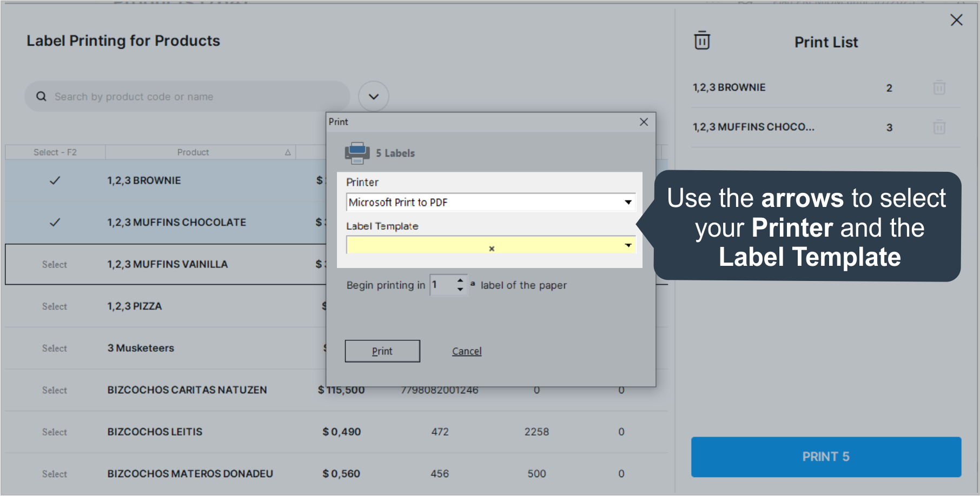Click the trash icon beside Print List title
The height and width of the screenshot is (496, 980).
(x=702, y=41)
